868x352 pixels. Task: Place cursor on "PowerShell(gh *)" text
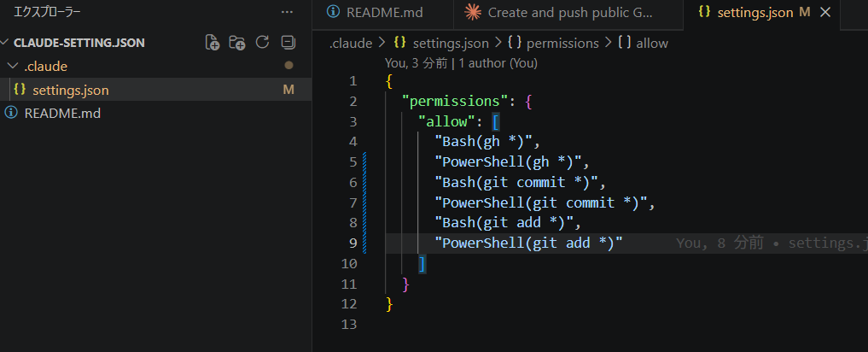(x=508, y=161)
